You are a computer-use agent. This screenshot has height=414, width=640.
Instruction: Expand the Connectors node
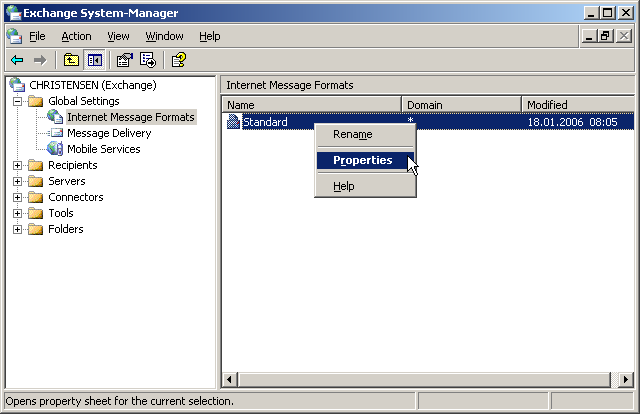[18, 197]
